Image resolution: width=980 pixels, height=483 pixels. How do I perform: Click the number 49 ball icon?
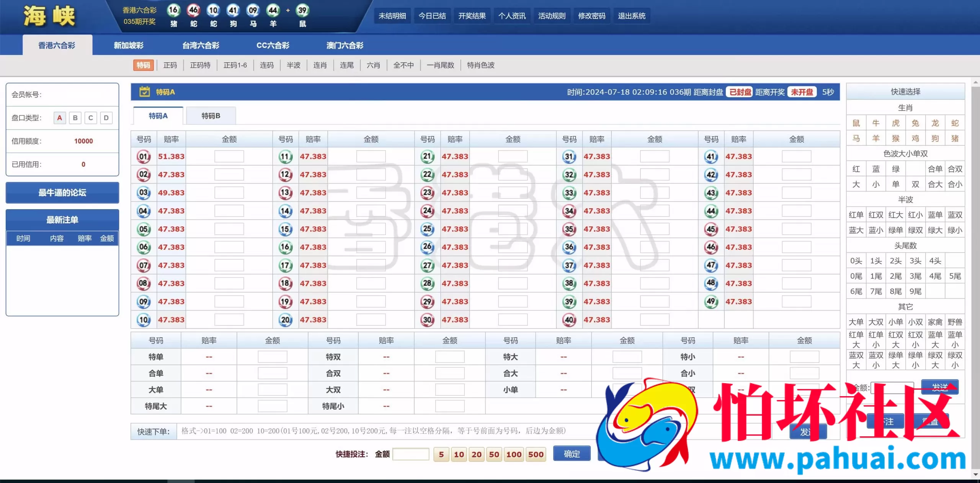[x=711, y=301]
